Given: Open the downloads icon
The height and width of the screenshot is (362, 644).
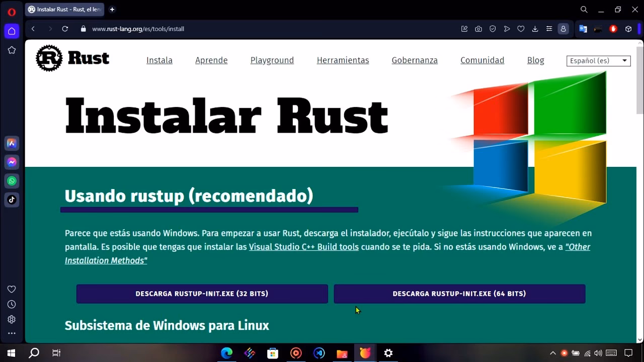Looking at the screenshot, I should tap(535, 29).
